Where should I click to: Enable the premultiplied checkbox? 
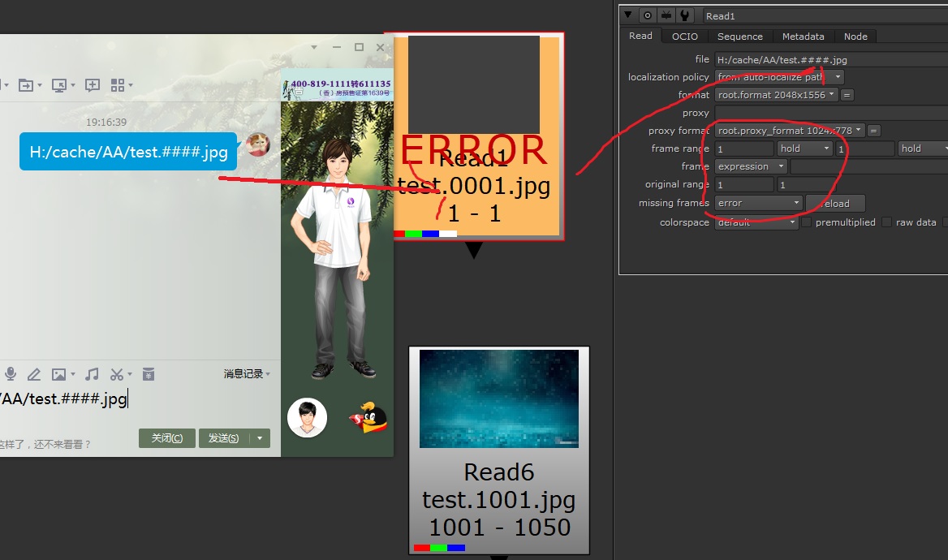[807, 222]
